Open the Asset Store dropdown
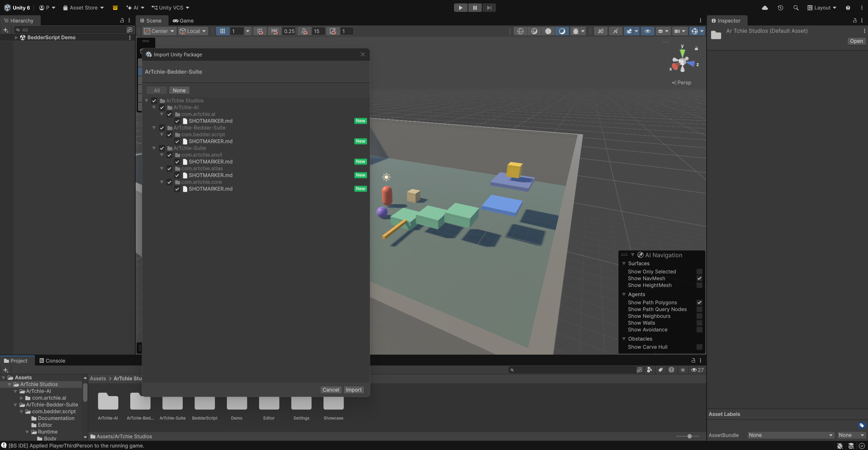The width and height of the screenshot is (868, 450). [x=83, y=7]
